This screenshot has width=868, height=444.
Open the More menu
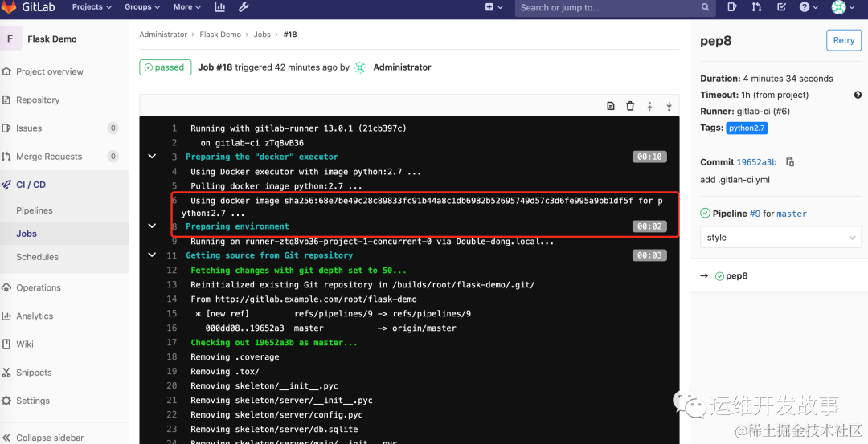[187, 7]
